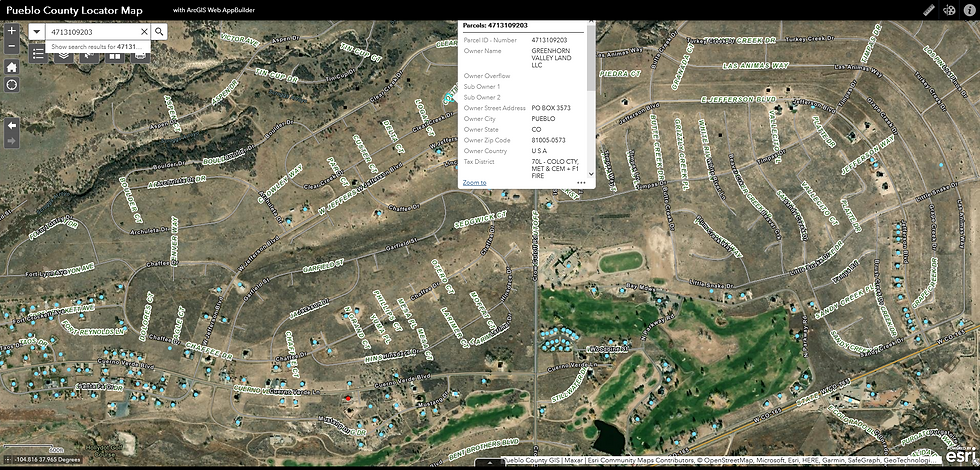
Task: Open the About info panel
Action: [x=969, y=10]
